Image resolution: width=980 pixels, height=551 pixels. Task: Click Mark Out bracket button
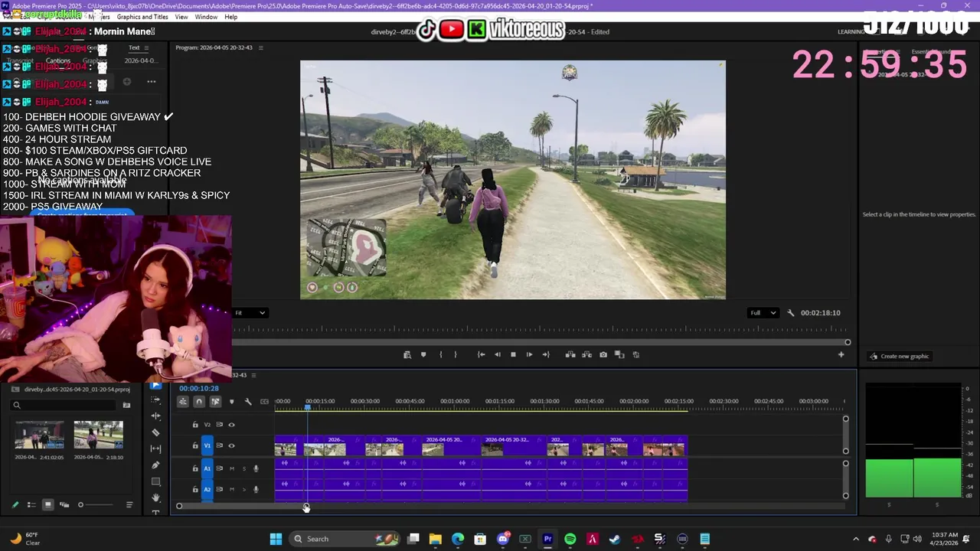(456, 354)
